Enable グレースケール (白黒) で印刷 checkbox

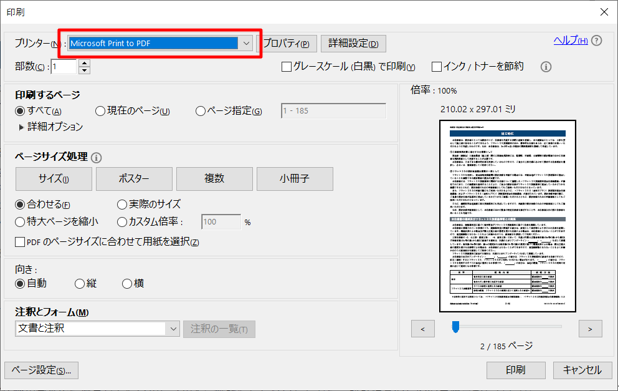(286, 67)
